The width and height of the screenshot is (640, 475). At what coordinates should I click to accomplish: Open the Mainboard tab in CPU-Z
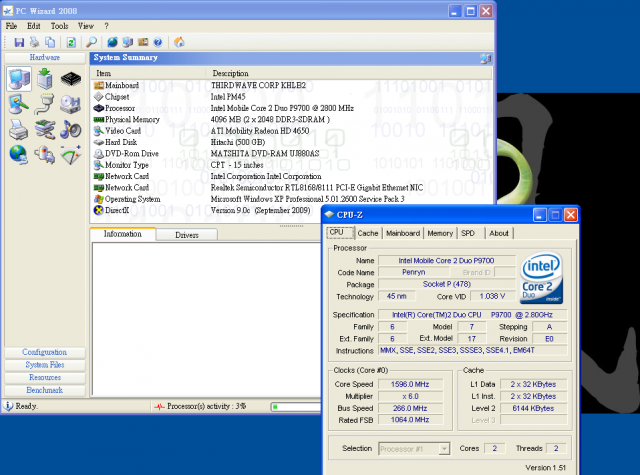(403, 233)
